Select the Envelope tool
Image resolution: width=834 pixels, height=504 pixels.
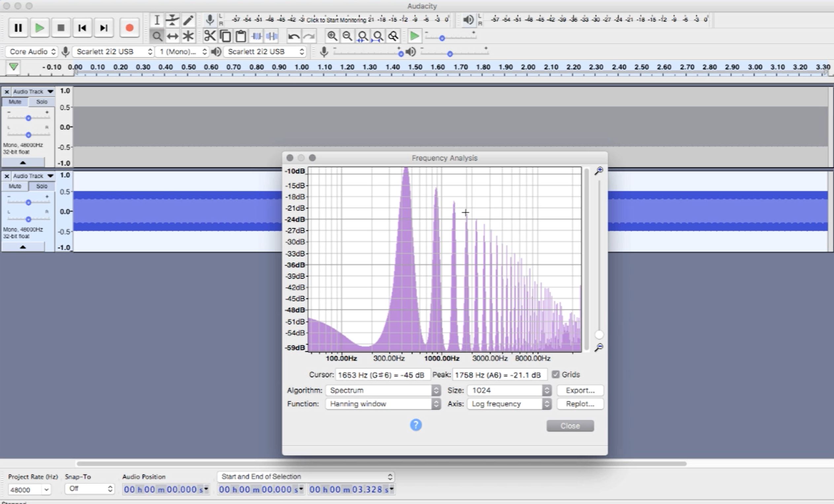(x=173, y=20)
